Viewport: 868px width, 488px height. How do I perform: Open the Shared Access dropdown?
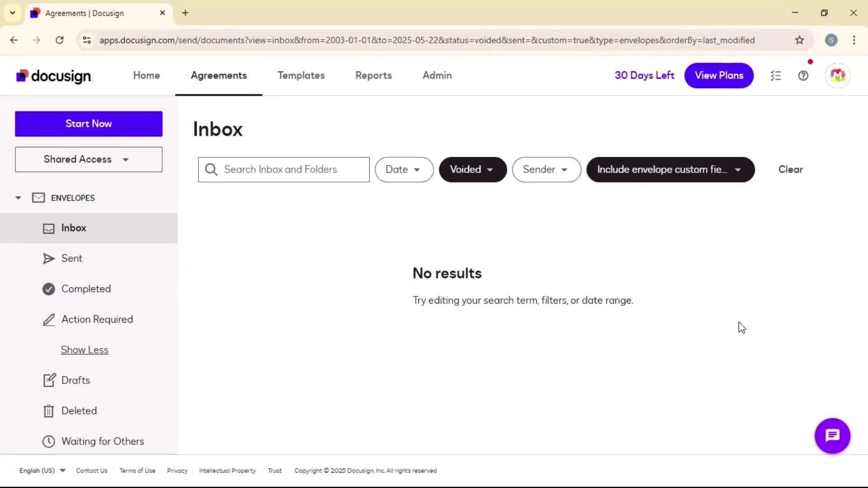pos(89,160)
